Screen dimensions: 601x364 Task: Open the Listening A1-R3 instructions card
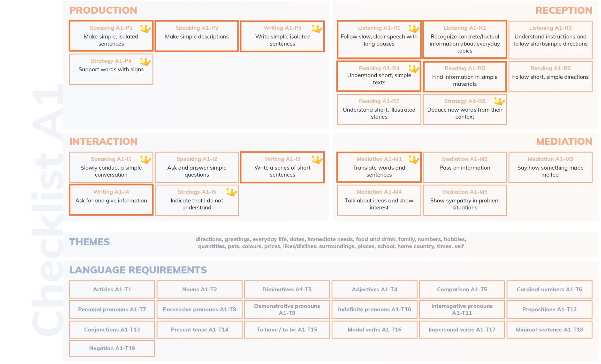coord(550,40)
